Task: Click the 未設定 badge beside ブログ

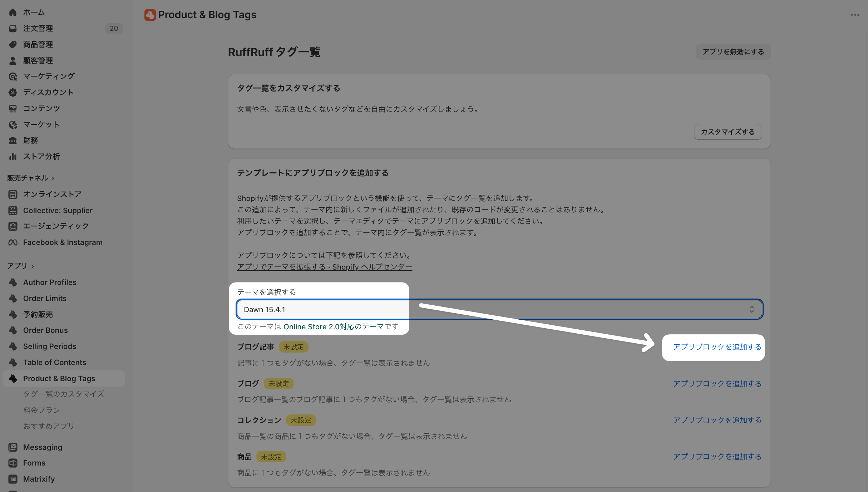Action: tap(278, 384)
